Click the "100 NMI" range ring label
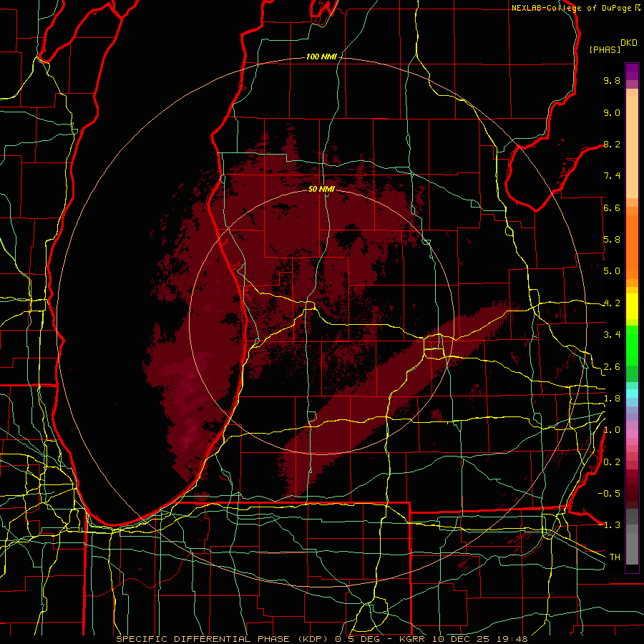 [x=321, y=57]
